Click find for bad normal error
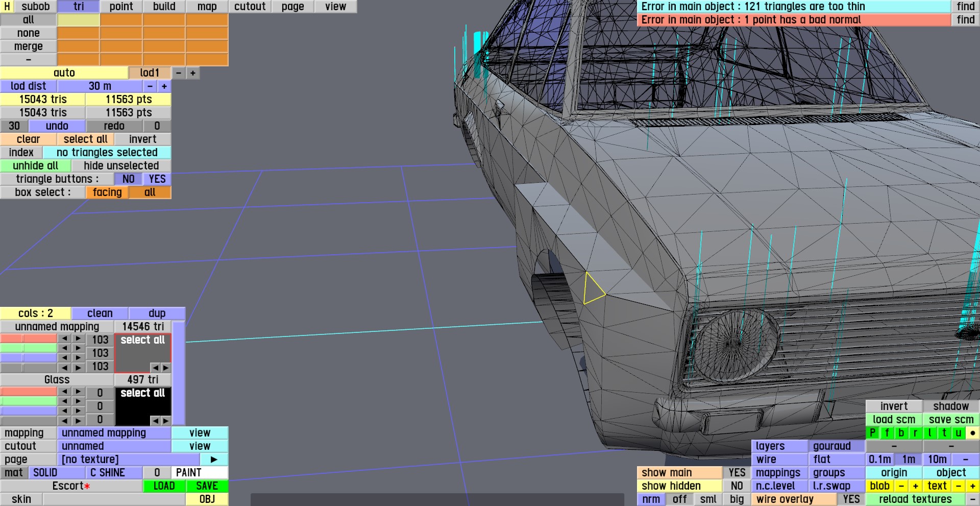980x506 pixels. tap(966, 20)
